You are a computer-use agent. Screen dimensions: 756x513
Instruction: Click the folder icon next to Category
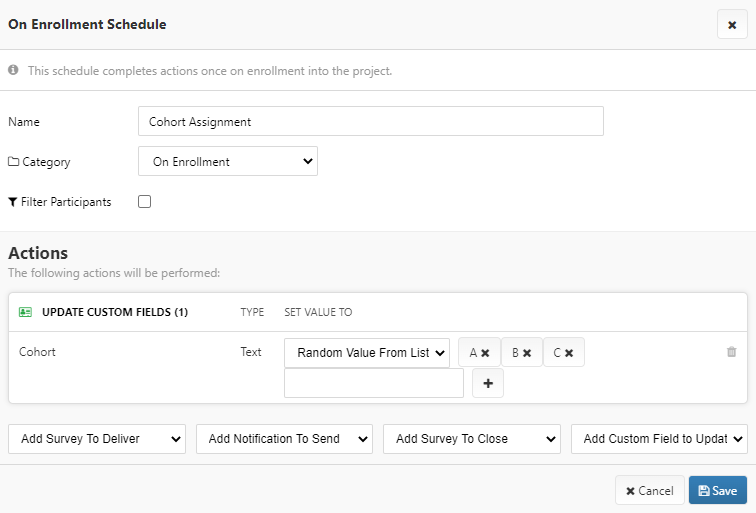click(x=14, y=162)
